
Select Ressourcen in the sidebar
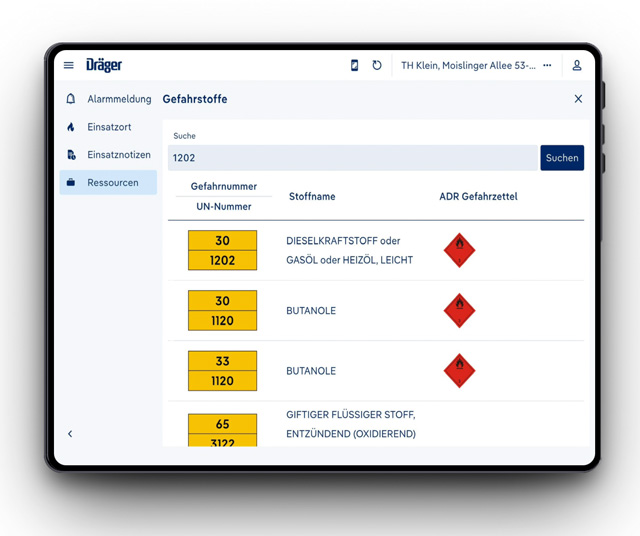point(108,182)
